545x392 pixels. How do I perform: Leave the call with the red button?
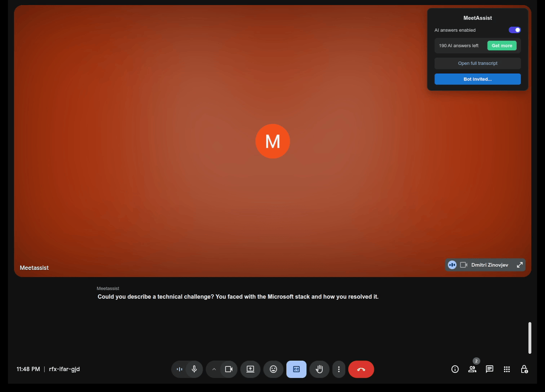(x=361, y=369)
